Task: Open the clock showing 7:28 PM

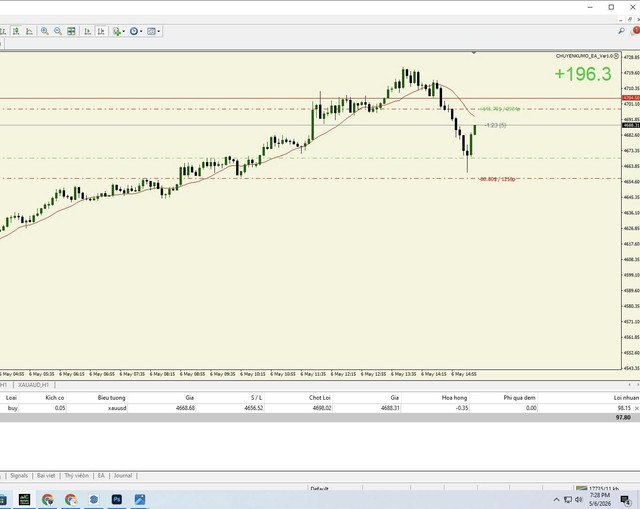Action: click(600, 499)
